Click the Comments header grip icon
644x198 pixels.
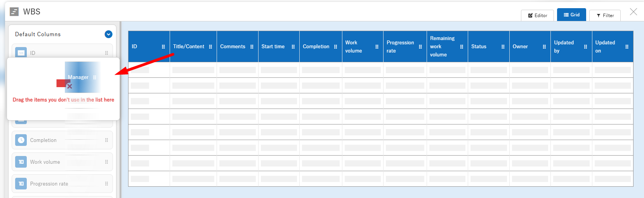[x=252, y=47]
